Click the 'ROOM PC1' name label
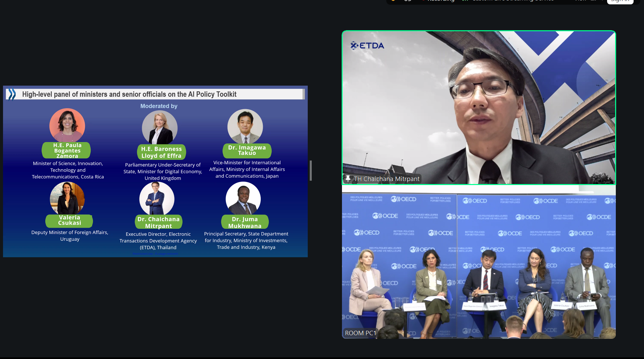Image resolution: width=644 pixels, height=359 pixels. pos(360,333)
